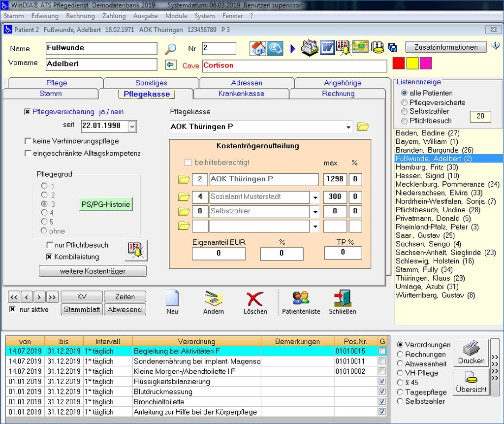Launch the Word document icon
The height and width of the screenshot is (424, 504).
pos(327,48)
